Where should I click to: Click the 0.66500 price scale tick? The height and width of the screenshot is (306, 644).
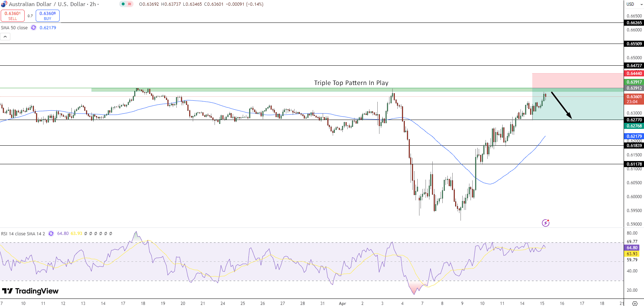tap(634, 16)
